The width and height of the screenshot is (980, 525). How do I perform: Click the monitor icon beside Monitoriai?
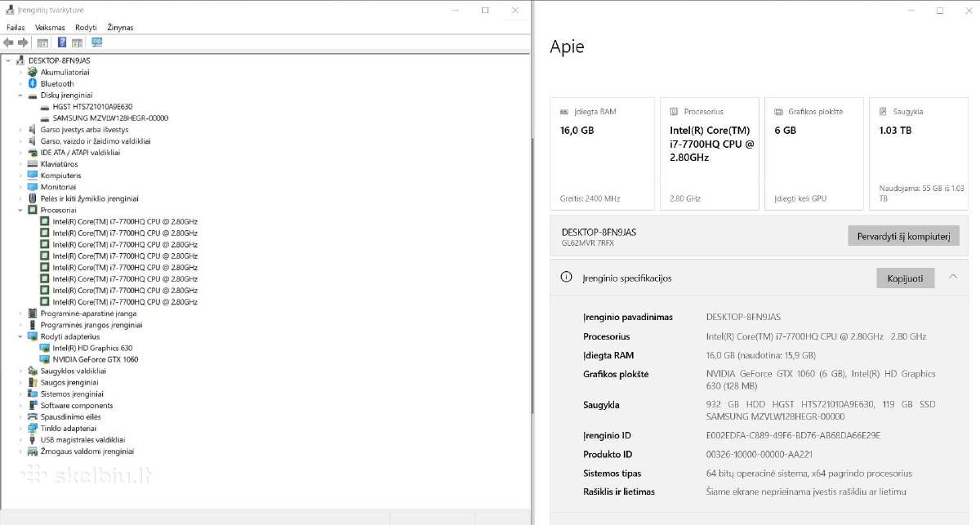pos(33,186)
